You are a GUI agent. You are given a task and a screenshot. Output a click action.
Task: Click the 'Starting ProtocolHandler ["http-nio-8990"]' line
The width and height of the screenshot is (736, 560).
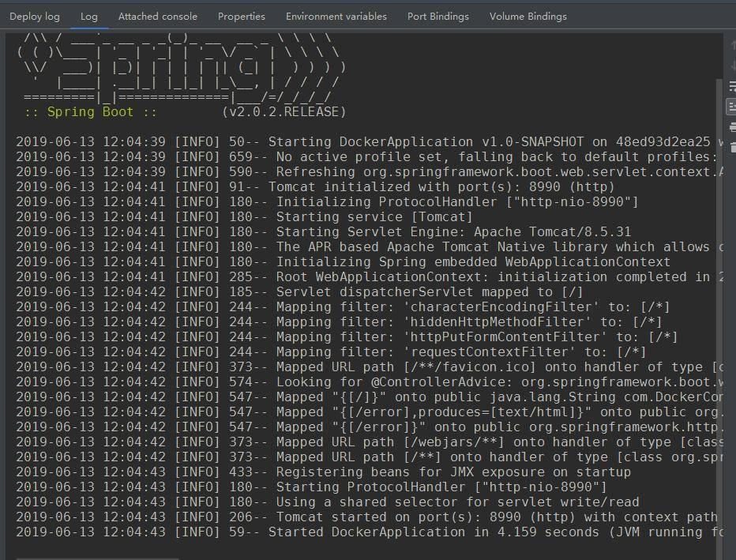[x=311, y=487]
